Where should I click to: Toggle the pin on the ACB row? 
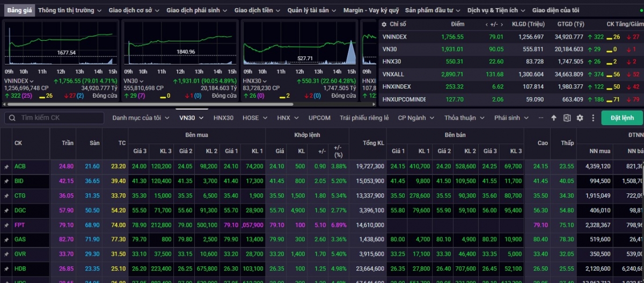pos(6,167)
